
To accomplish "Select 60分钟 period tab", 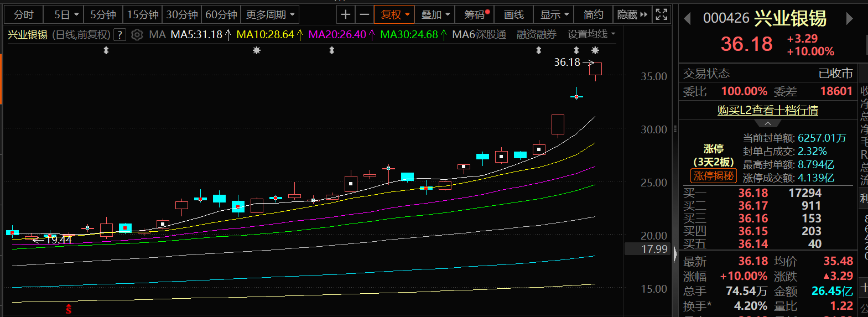I will click(x=221, y=14).
